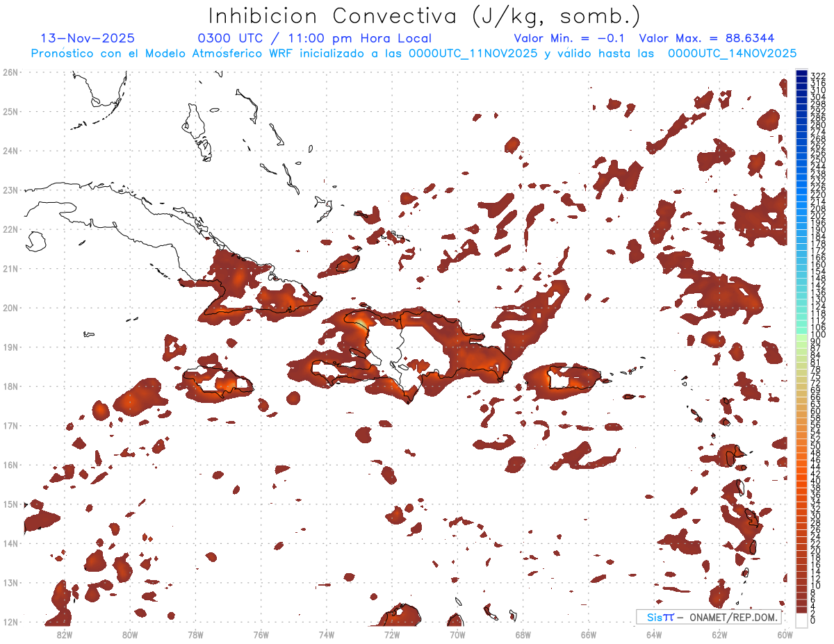Click the 62W longitude label
The height and width of the screenshot is (644, 834).
tap(719, 634)
